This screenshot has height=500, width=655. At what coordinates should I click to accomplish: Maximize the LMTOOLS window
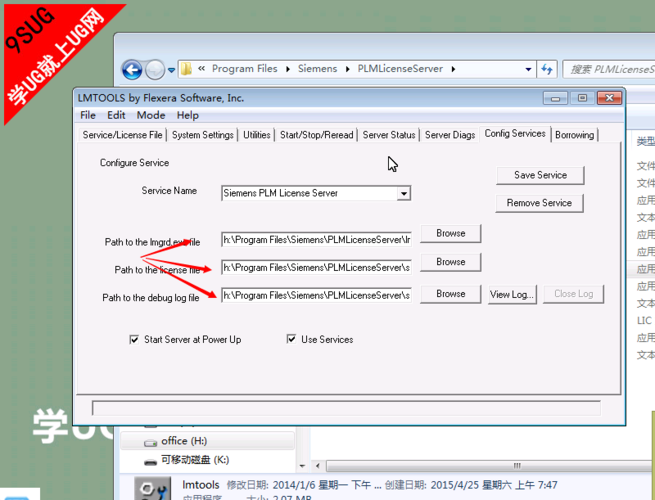(x=582, y=98)
